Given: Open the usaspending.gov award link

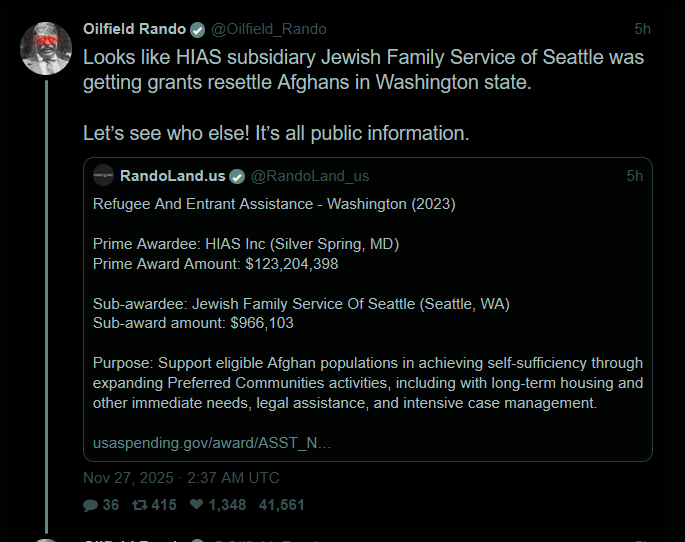Looking at the screenshot, I should [212, 441].
